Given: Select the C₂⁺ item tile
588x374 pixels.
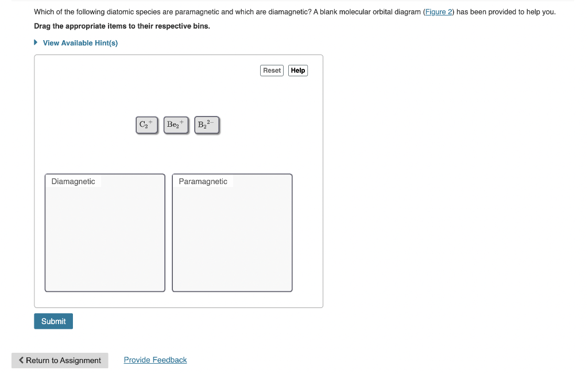Looking at the screenshot, I should click(x=146, y=124).
